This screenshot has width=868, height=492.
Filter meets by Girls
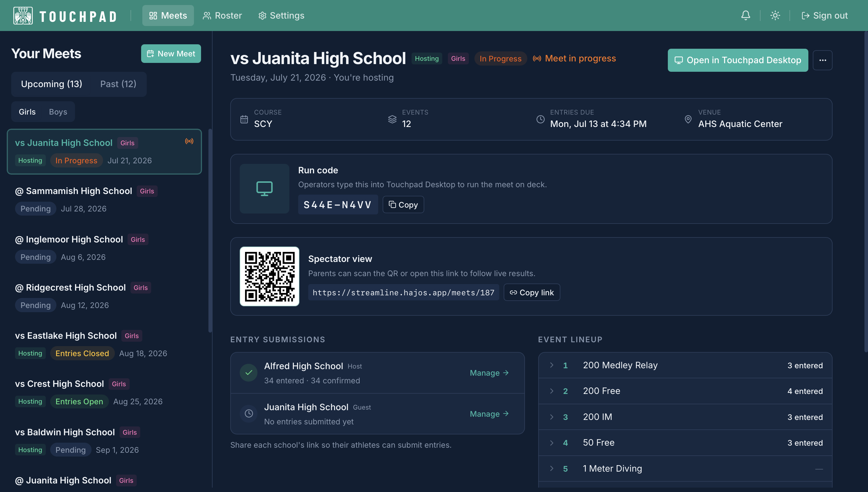click(x=27, y=112)
